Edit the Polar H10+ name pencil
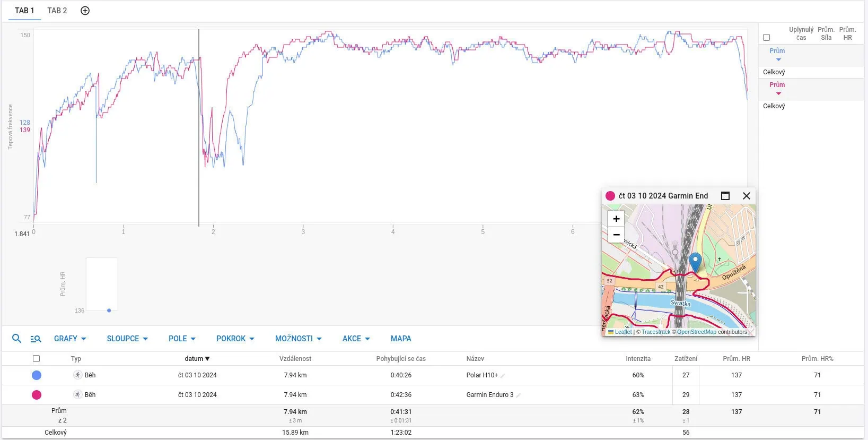The image size is (868, 440). (503, 376)
